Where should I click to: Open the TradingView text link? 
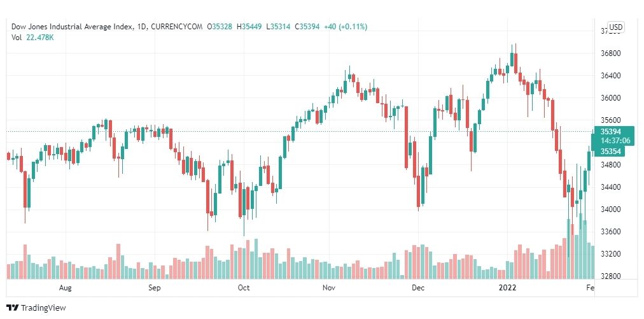tap(43, 308)
